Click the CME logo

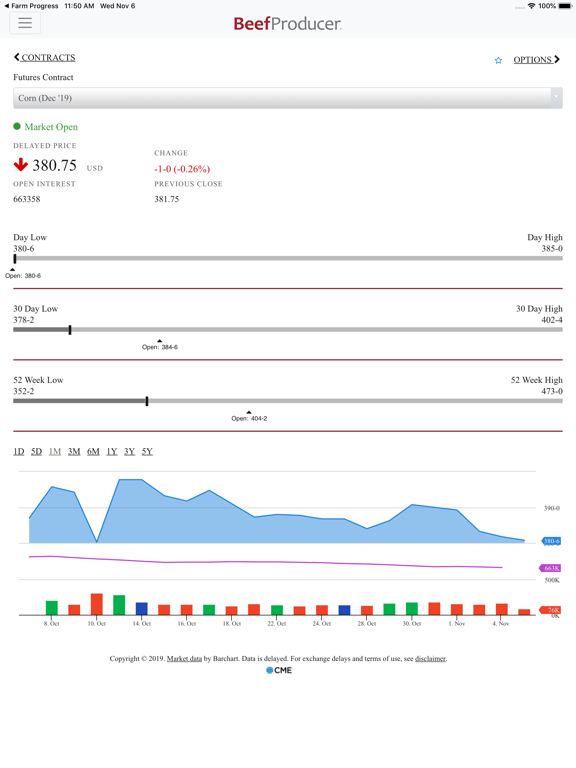[279, 670]
